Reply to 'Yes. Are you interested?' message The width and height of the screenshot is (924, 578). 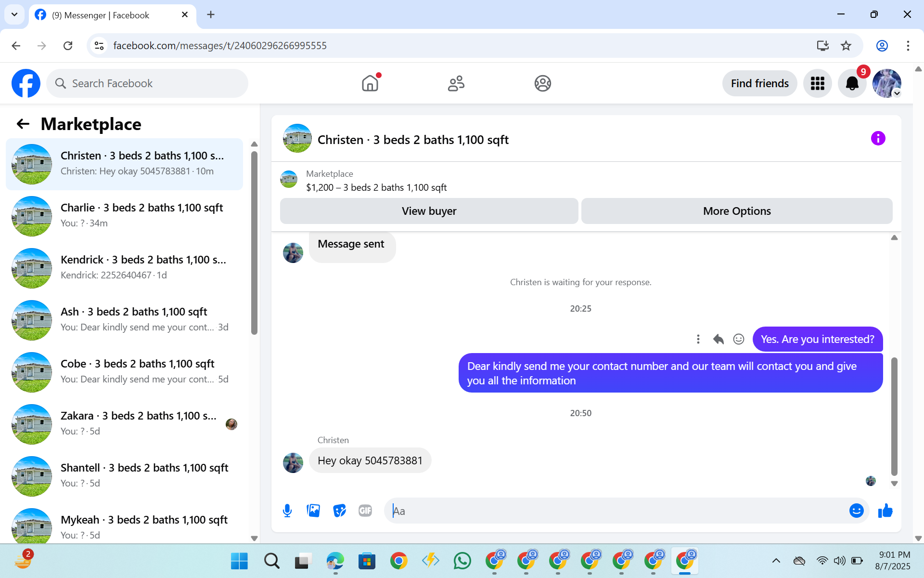[x=719, y=339]
